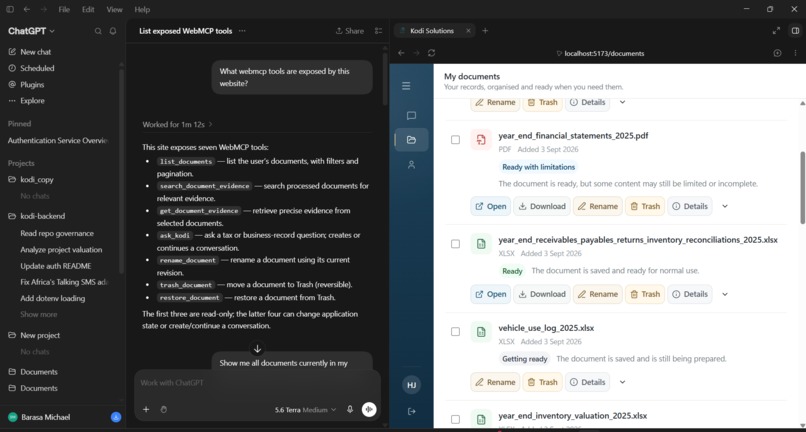The image size is (806, 432).
Task: Click the hand icon in composer
Action: click(x=164, y=409)
